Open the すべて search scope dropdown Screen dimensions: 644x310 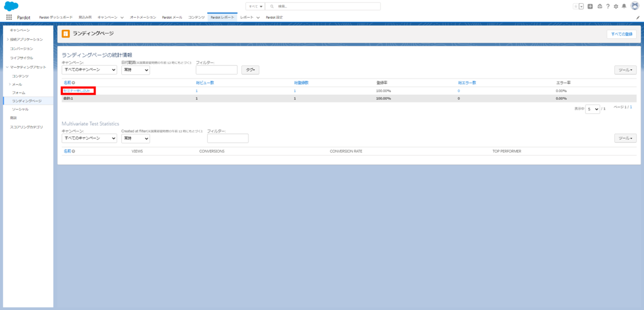(x=255, y=6)
